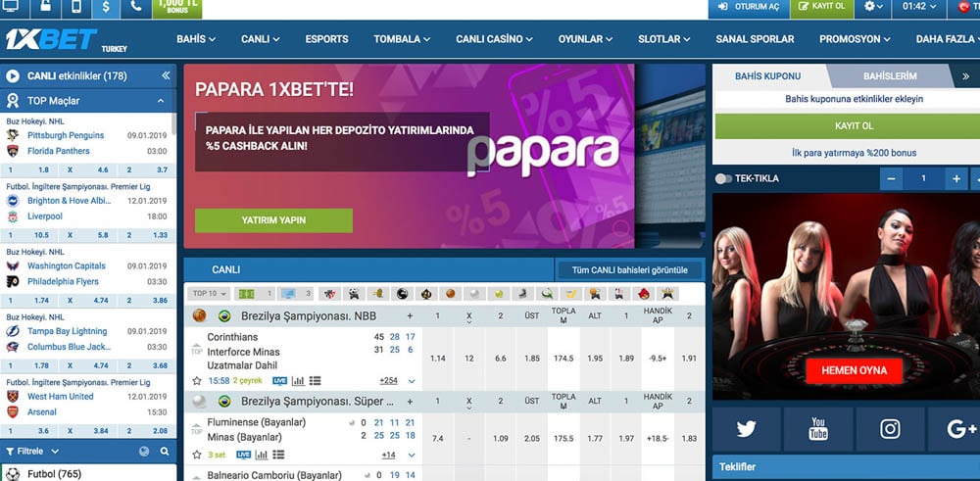Expand more markets for Corinthians match chevron
The width and height of the screenshot is (980, 481).
point(412,381)
